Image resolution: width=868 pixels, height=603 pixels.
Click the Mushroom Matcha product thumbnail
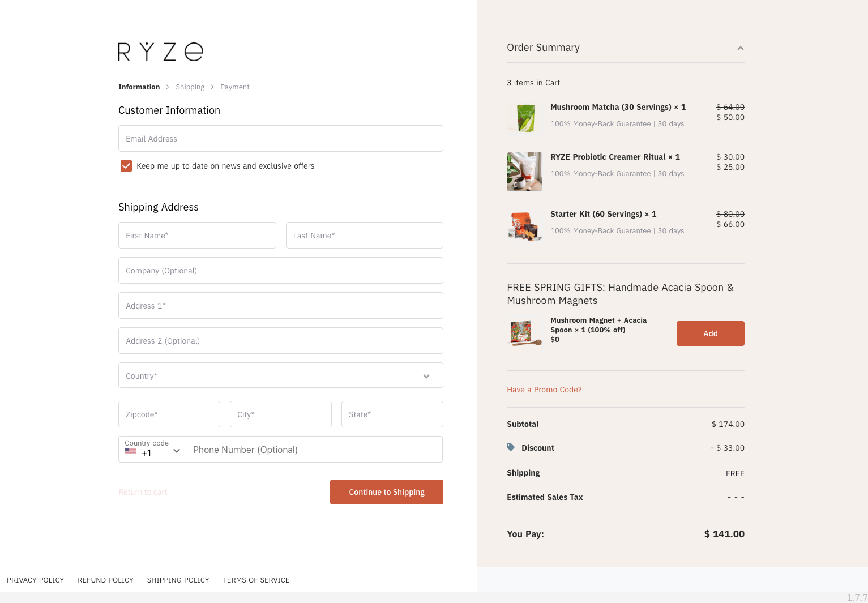coord(525,117)
